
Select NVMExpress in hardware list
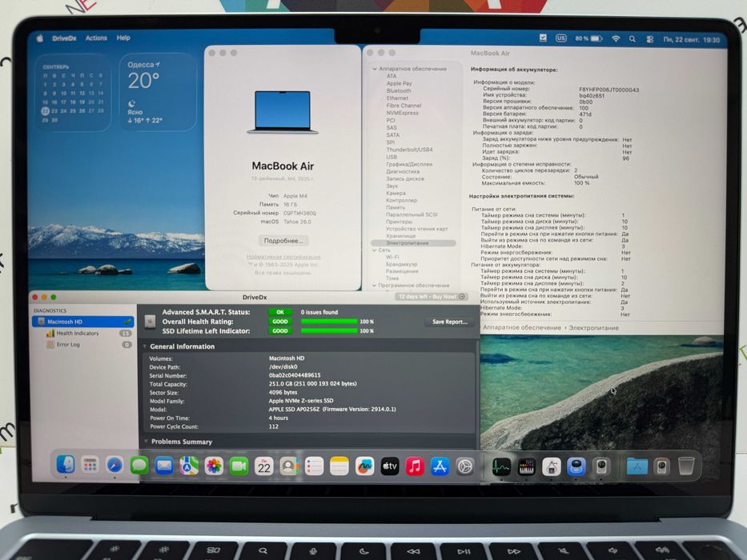pos(403,113)
